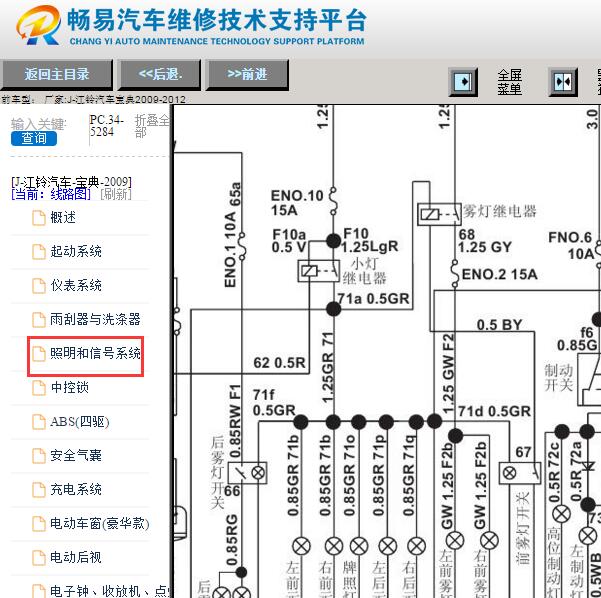Screen dimensions: 601x598
Task: Click the 返回主目录 button
Action: (56, 74)
